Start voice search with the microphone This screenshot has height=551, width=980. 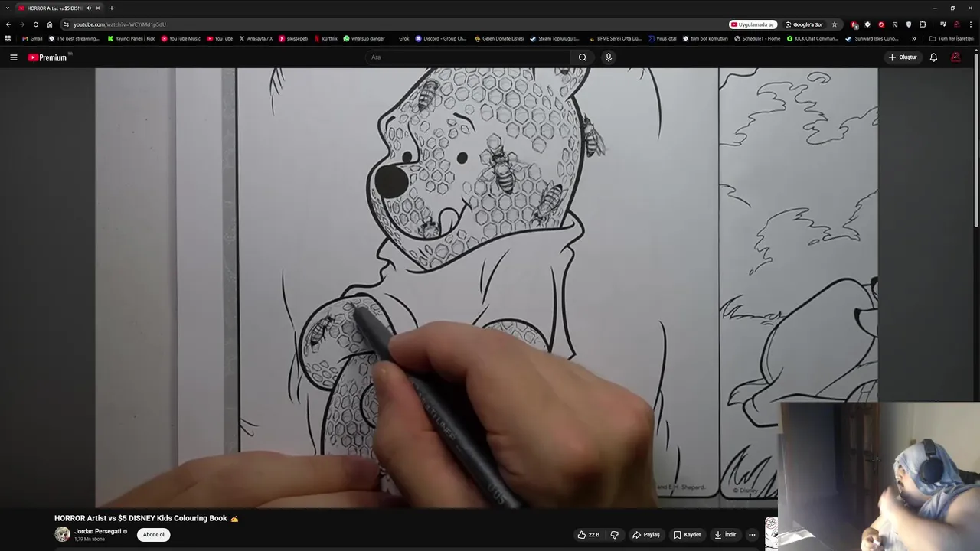coord(609,57)
